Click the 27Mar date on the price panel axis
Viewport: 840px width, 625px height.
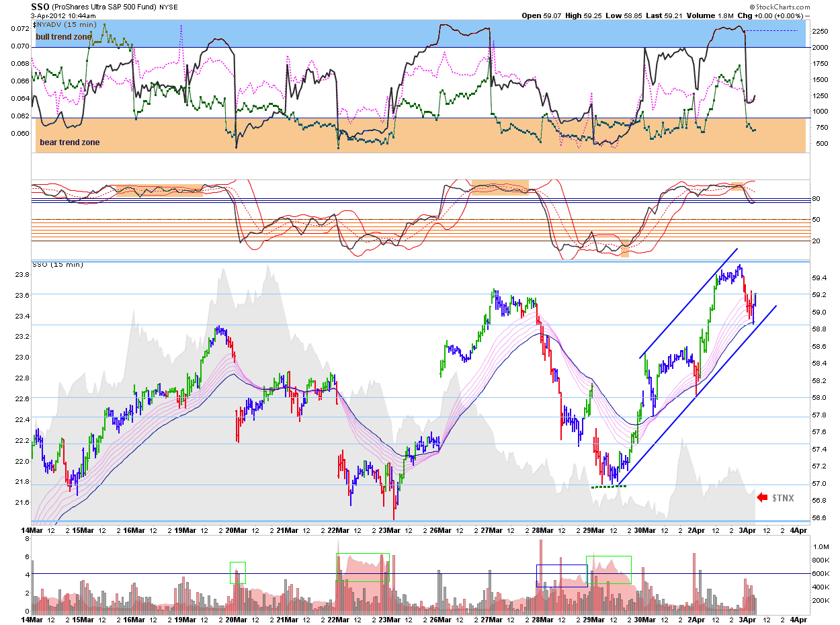[x=493, y=530]
